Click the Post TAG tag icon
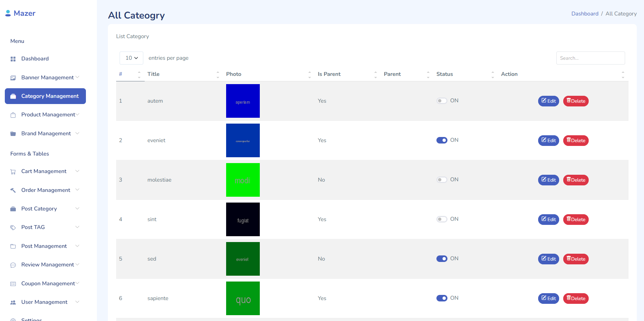The height and width of the screenshot is (321, 644). [x=13, y=228]
